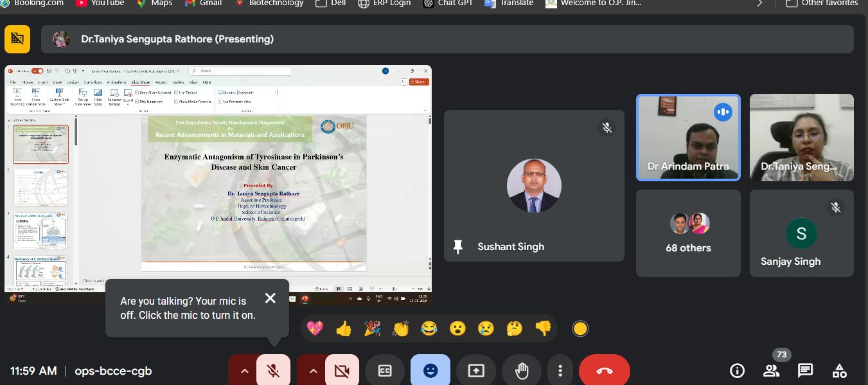The image size is (868, 385).
Task: Open the emoji reactions button
Action: click(430, 371)
